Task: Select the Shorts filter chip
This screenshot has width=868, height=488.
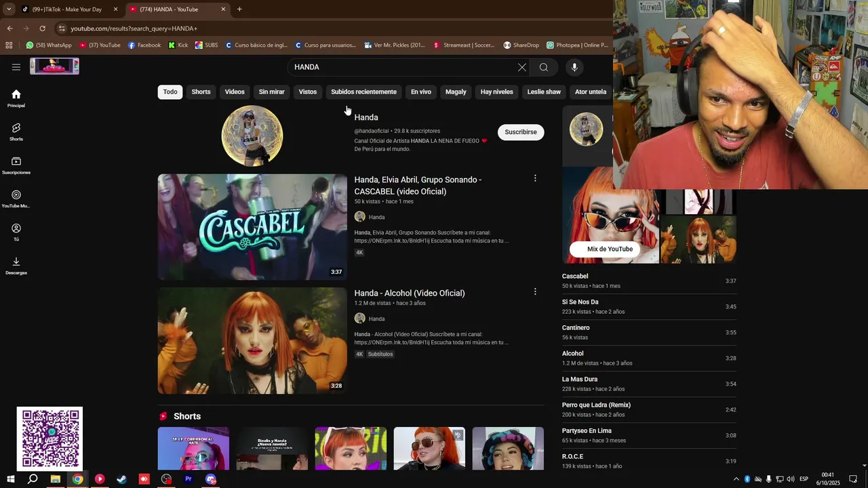Action: (x=201, y=91)
